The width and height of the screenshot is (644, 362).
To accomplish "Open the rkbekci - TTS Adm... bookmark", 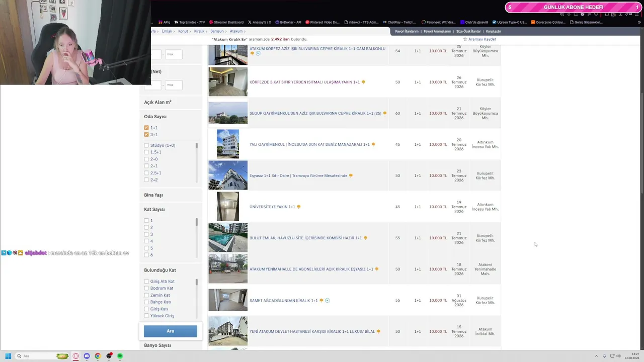I will 361,22.
